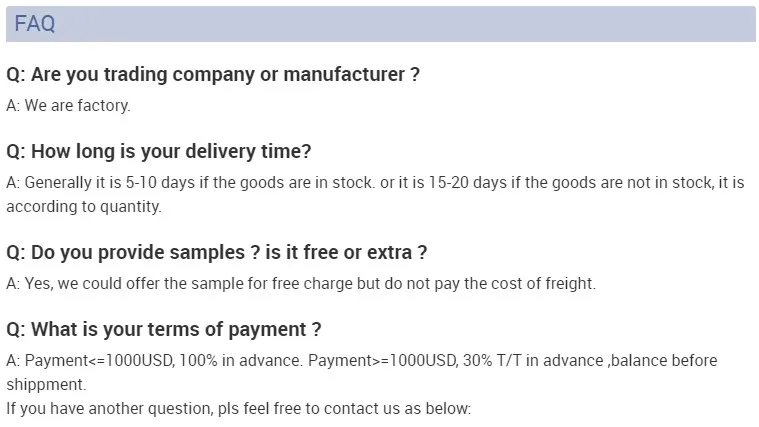Click the free sample and freight answer
The height and width of the screenshot is (427, 759).
pos(300,283)
